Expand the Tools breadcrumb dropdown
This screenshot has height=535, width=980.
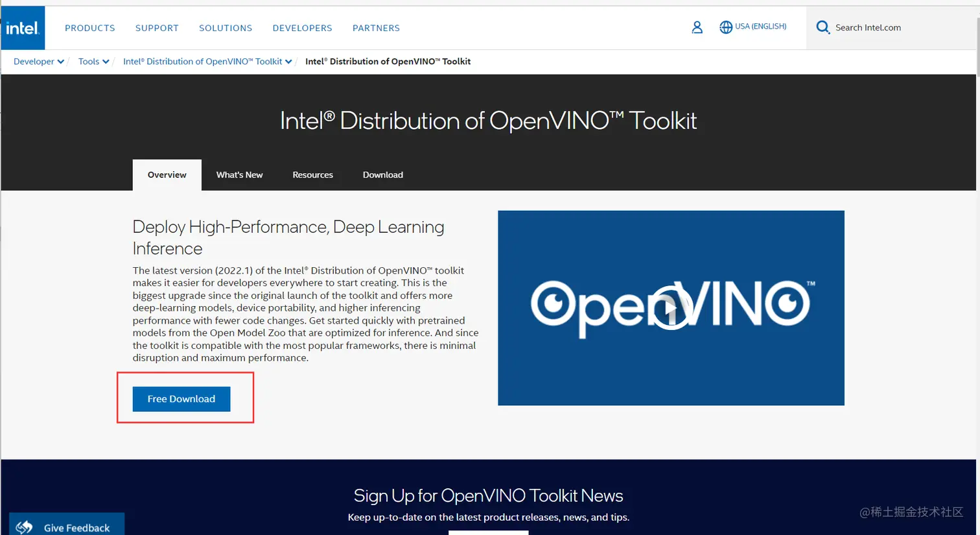click(x=93, y=62)
